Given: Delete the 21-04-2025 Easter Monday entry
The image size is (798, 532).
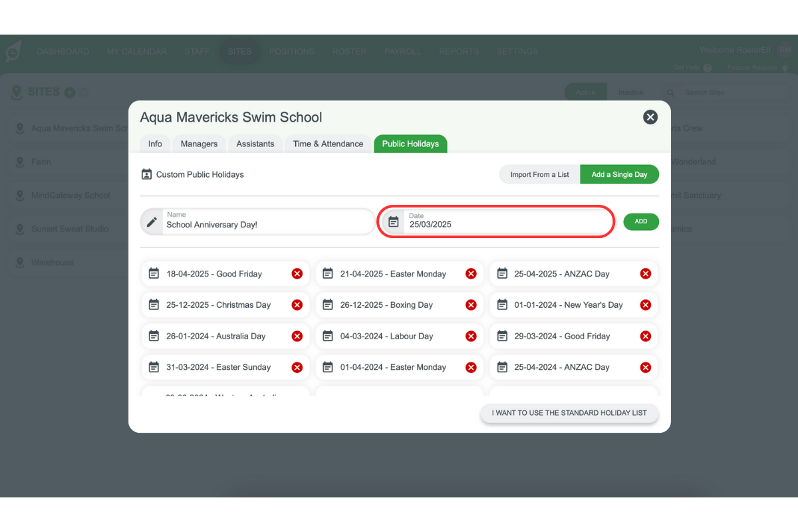Looking at the screenshot, I should 471,274.
